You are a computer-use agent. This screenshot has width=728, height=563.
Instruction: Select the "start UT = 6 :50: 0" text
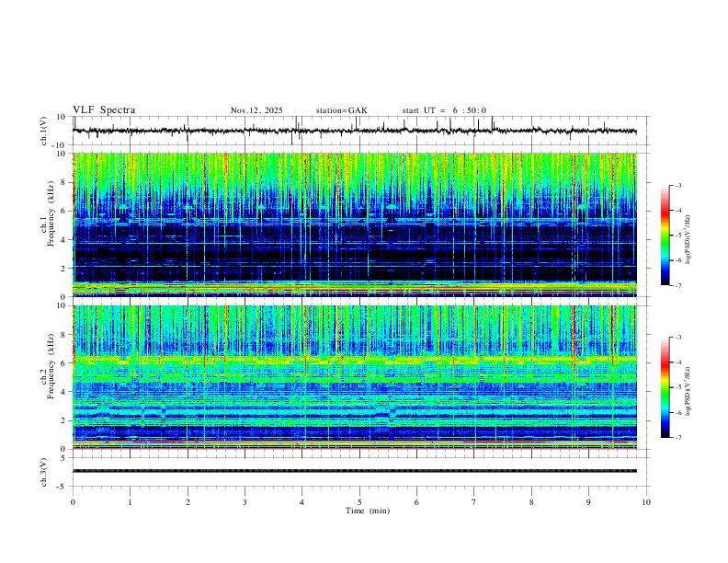pyautogui.click(x=444, y=110)
